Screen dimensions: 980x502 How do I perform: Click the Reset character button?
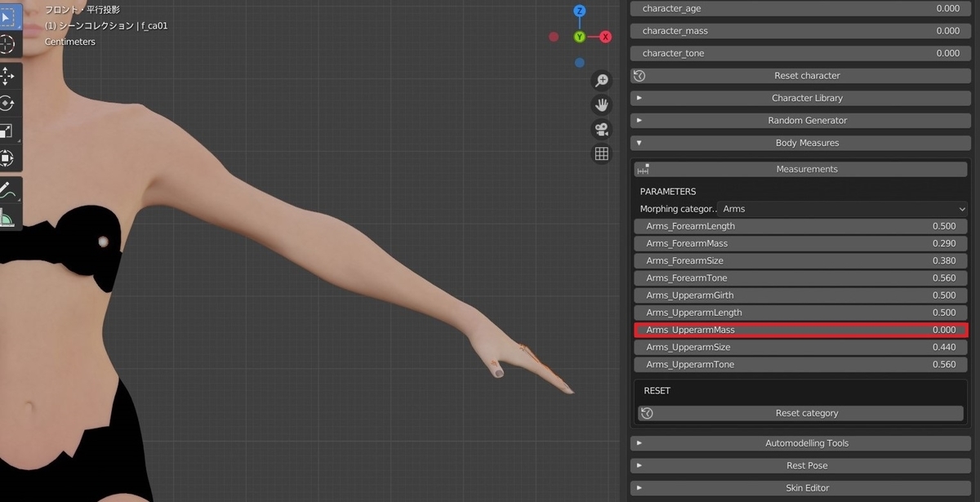(x=800, y=75)
